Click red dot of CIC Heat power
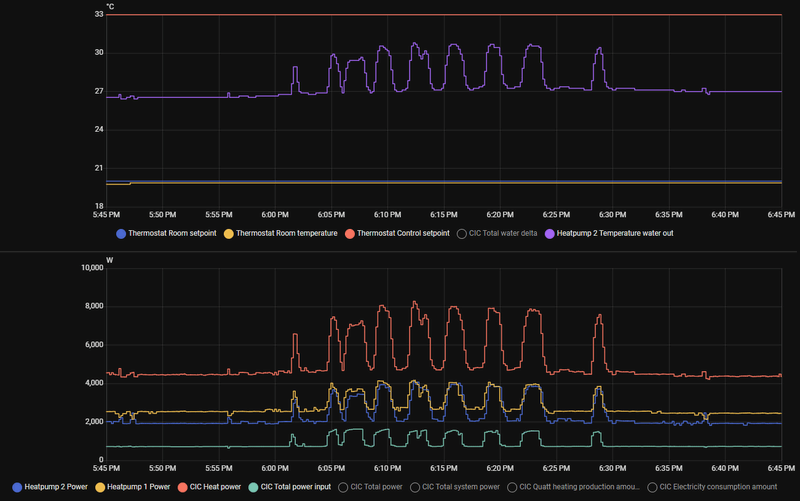Screen dimensions: 800x501 (x=182, y=487)
